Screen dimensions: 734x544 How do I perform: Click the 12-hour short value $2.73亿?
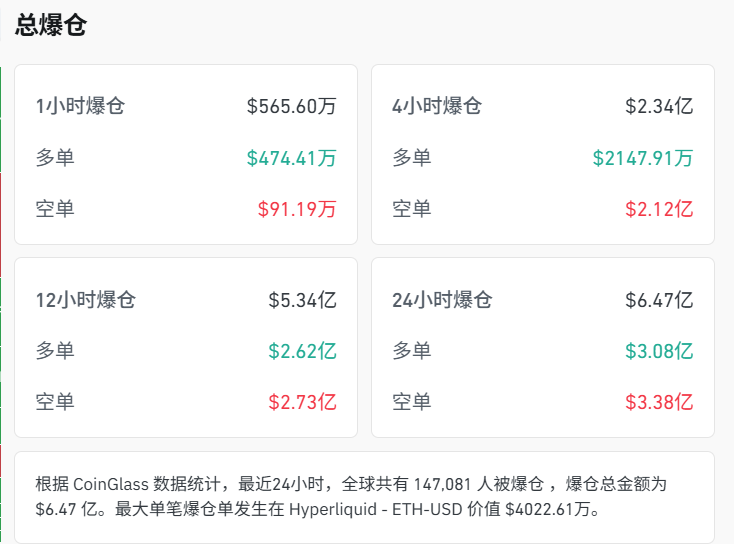tap(302, 402)
